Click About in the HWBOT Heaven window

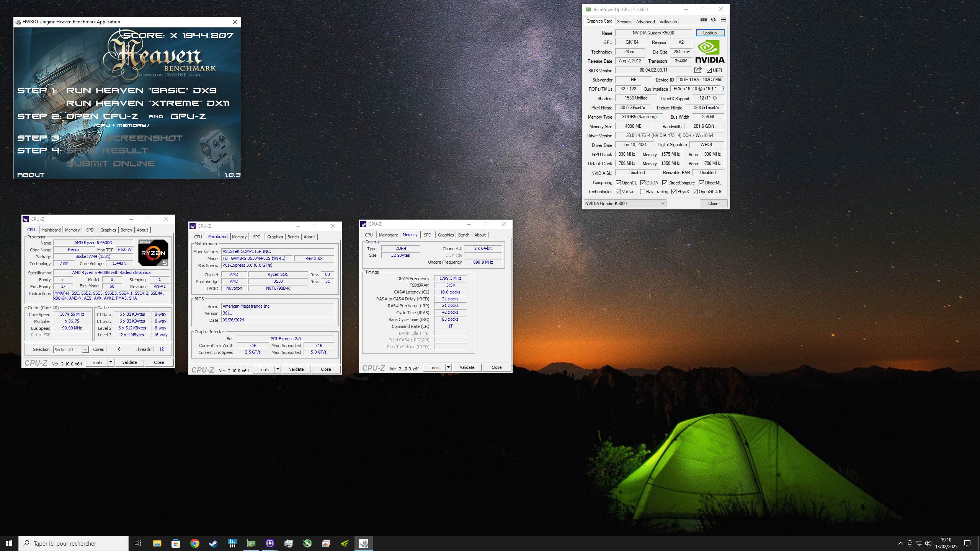coord(31,174)
